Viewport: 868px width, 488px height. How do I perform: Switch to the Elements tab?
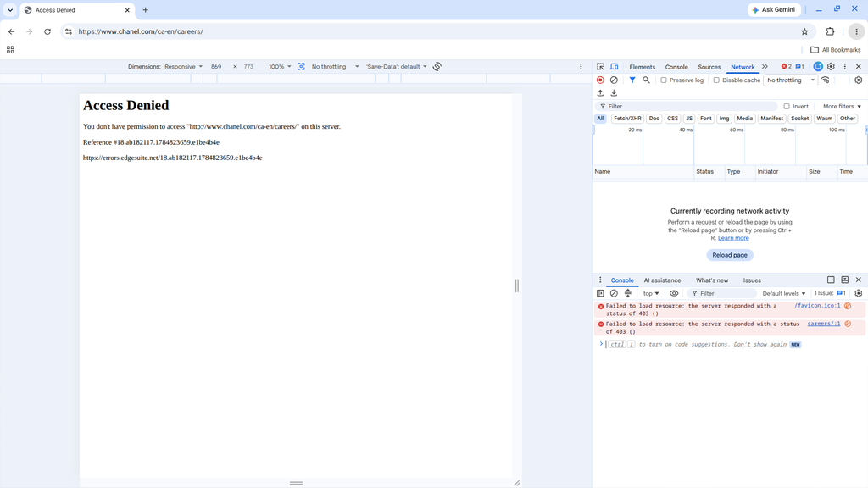pos(643,67)
